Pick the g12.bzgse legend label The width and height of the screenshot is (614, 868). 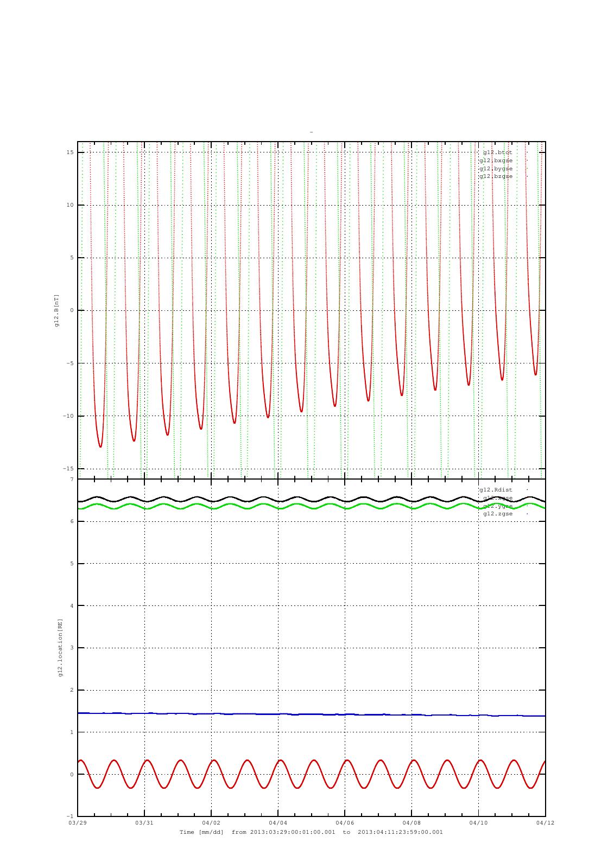point(496,176)
